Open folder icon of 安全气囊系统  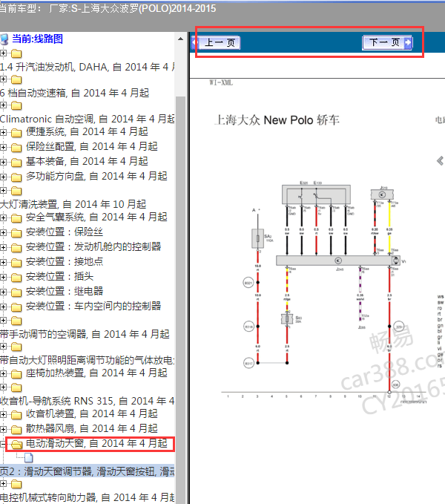[16, 217]
